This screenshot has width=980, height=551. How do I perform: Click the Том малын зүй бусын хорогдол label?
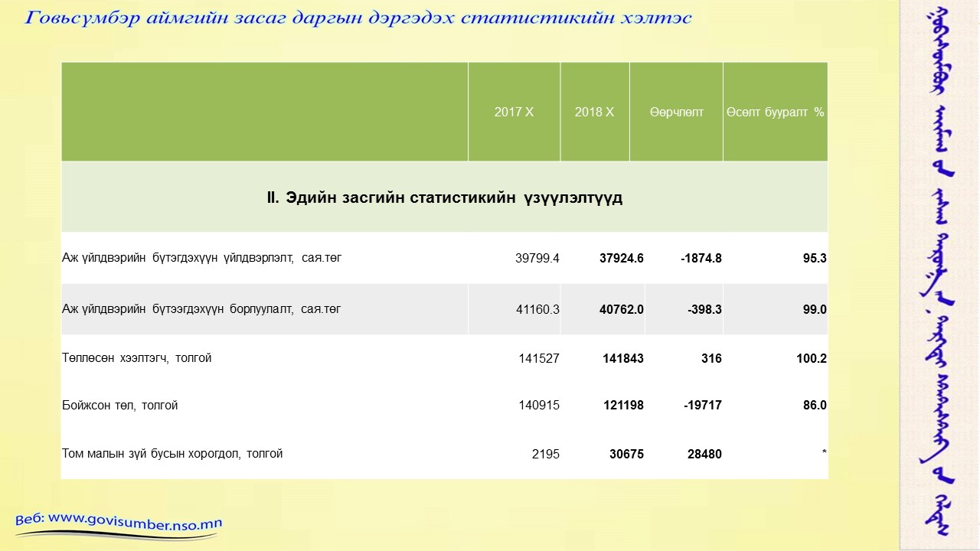pyautogui.click(x=172, y=453)
